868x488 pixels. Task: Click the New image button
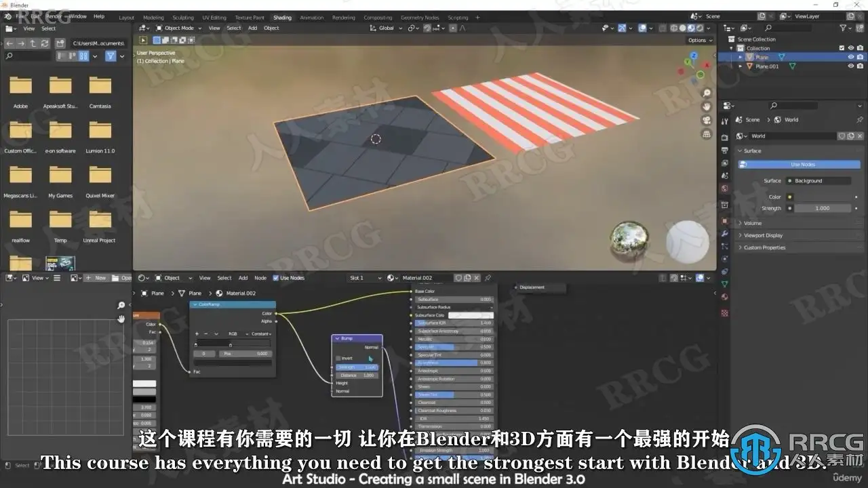pos(96,278)
